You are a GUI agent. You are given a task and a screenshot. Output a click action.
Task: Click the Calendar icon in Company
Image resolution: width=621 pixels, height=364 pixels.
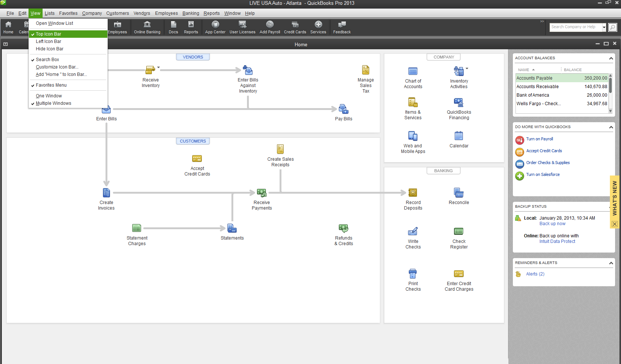459,136
